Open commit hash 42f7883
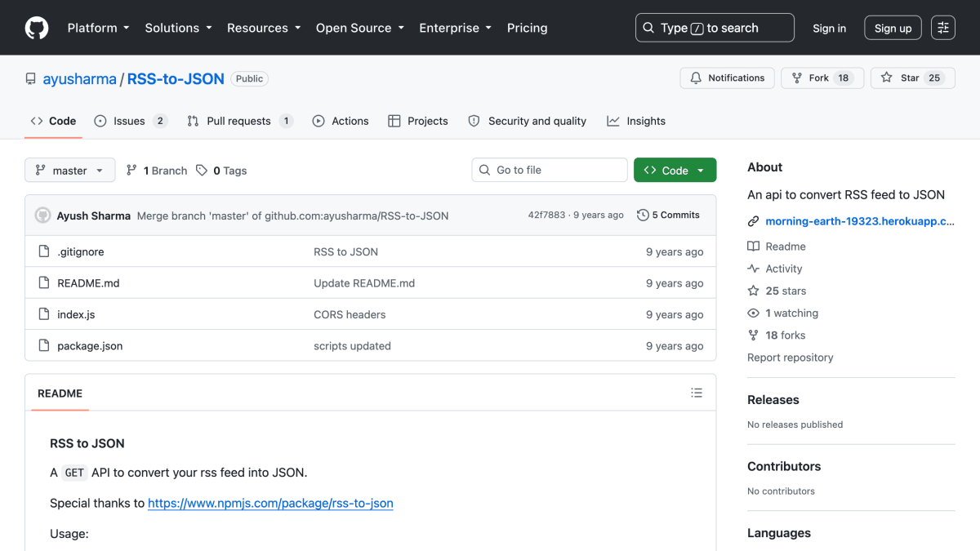 tap(546, 215)
